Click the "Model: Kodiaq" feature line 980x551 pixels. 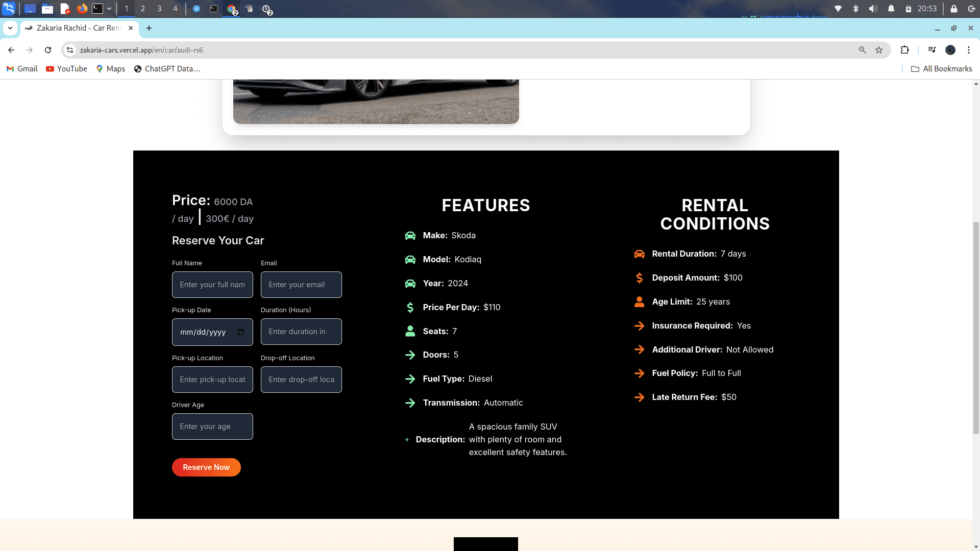(443, 260)
